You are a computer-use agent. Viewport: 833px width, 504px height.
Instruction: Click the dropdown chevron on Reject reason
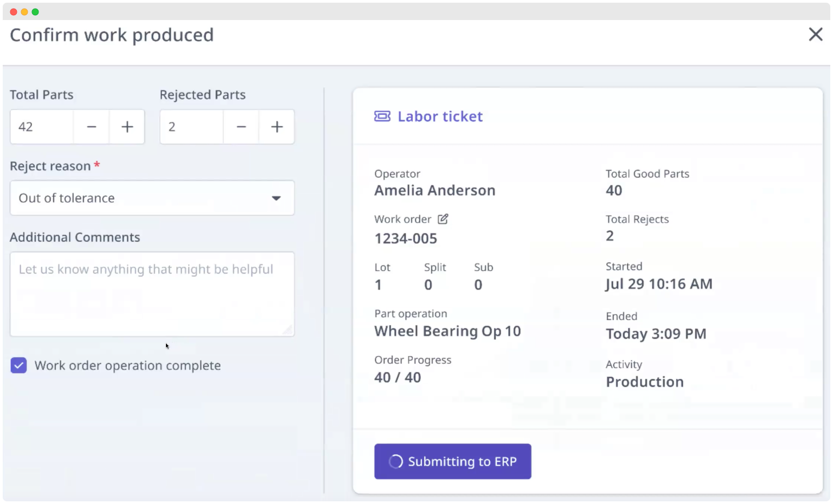(x=277, y=198)
